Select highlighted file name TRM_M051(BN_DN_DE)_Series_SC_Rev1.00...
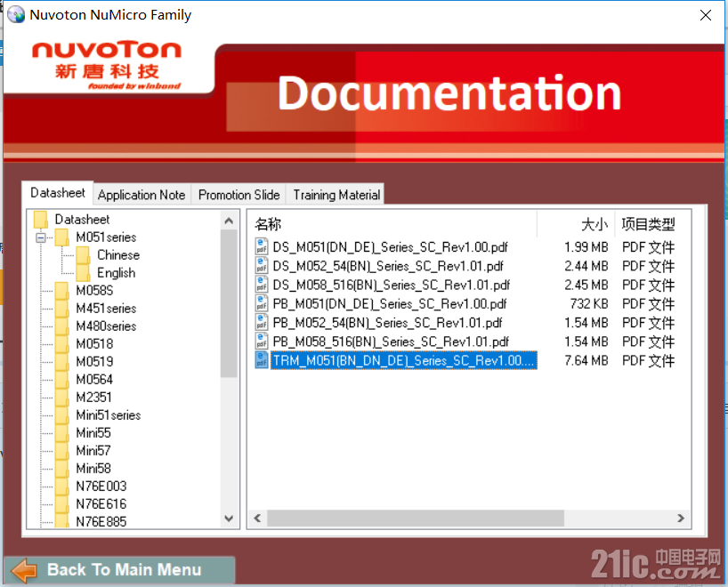The height and width of the screenshot is (587, 728). [403, 360]
